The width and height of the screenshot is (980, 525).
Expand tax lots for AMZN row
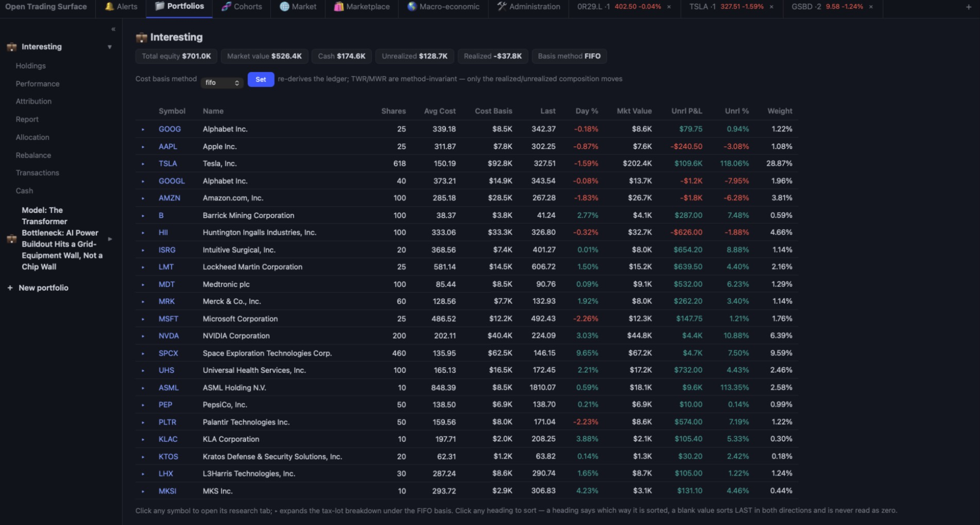(143, 198)
